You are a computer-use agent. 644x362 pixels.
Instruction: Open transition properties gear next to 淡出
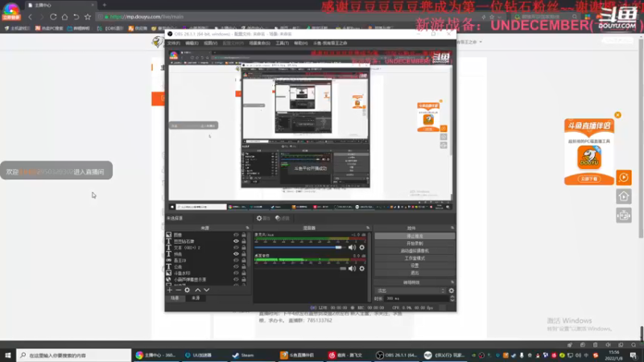point(452,290)
